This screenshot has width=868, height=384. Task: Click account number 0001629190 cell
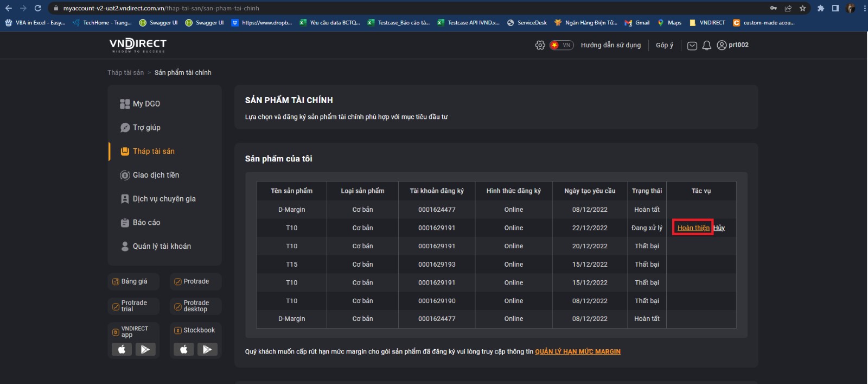click(x=437, y=301)
